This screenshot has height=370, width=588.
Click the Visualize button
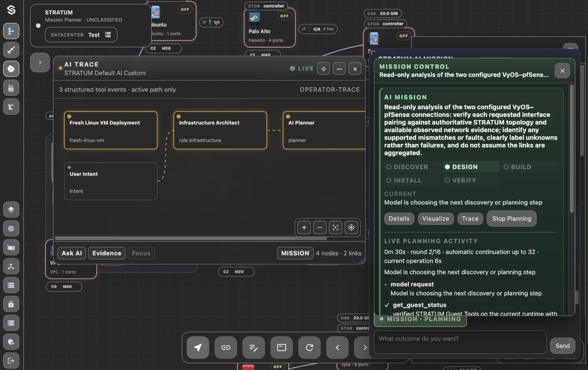(x=435, y=218)
